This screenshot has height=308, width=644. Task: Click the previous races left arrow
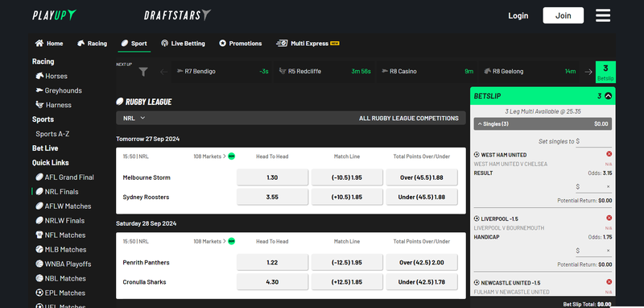(164, 72)
